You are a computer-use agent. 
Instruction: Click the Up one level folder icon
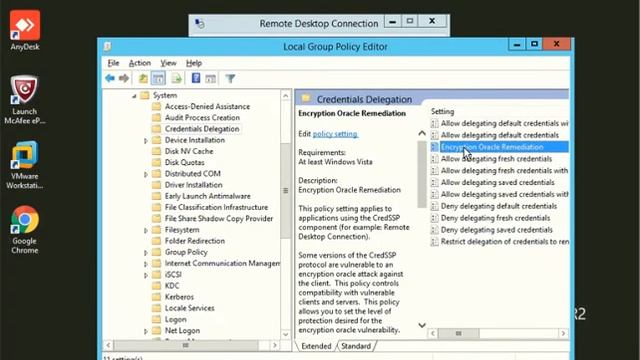point(143,78)
